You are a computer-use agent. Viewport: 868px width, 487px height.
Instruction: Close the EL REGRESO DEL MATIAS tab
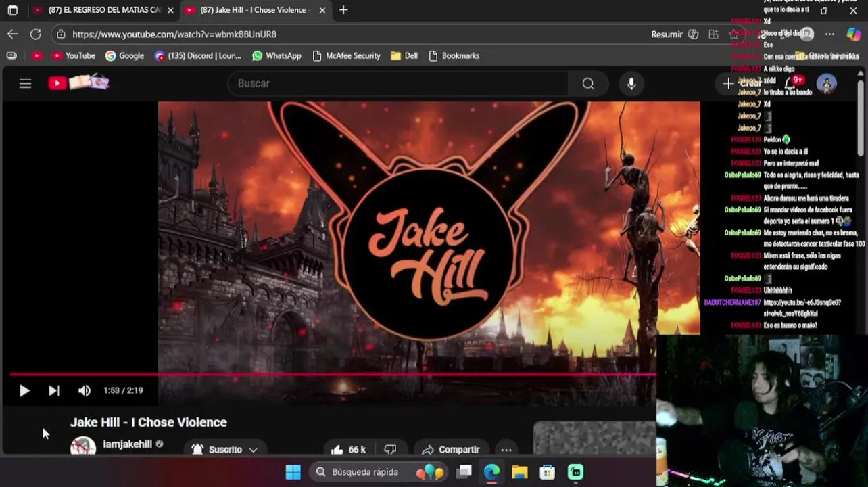pos(170,10)
